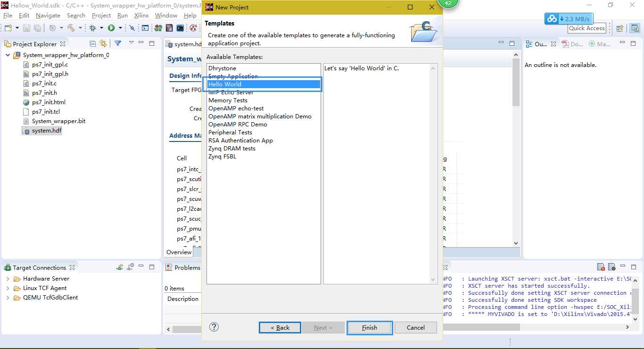Click the console display selected icon
Screen dimensions: 644x349
611,267
